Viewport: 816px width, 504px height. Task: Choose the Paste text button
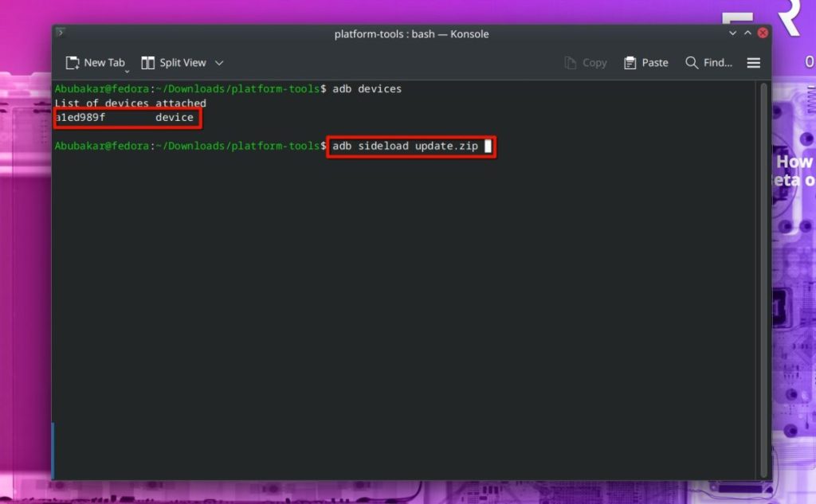655,62
